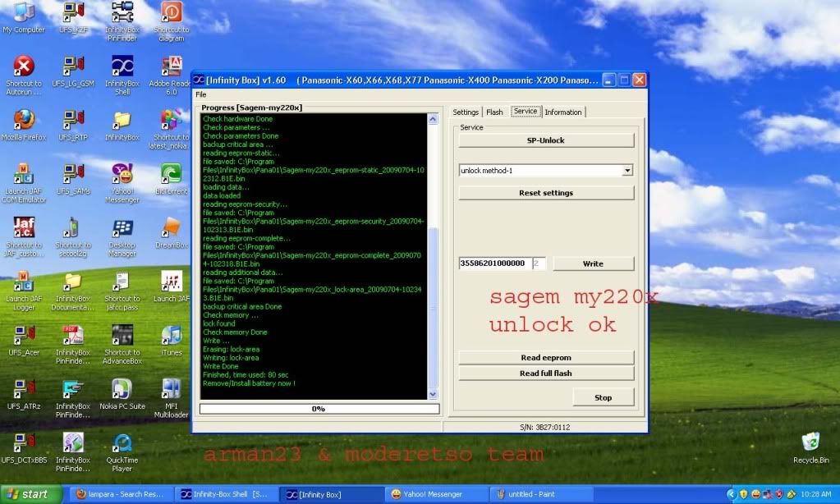Click the IMEI check digit field

(x=539, y=263)
